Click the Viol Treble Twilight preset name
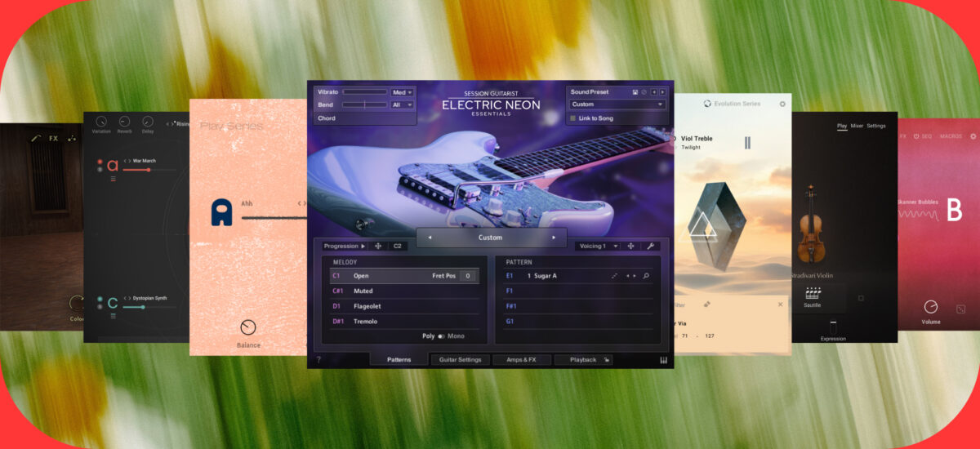The width and height of the screenshot is (980, 449). point(697,142)
